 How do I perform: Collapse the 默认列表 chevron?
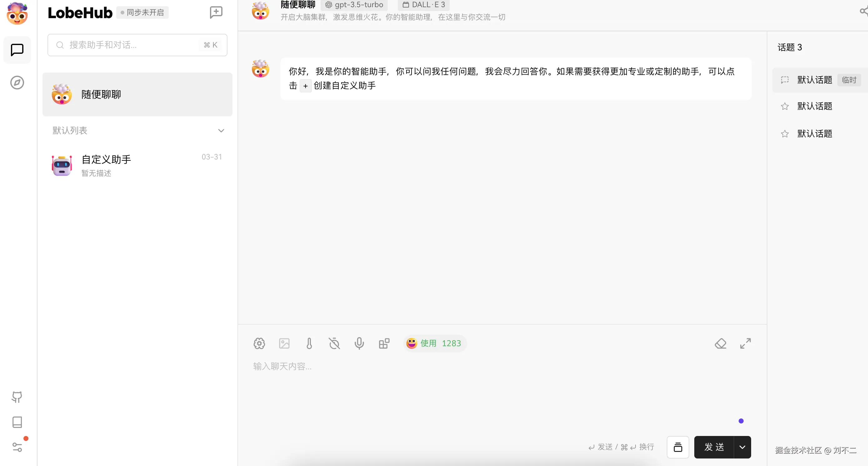pos(221,131)
